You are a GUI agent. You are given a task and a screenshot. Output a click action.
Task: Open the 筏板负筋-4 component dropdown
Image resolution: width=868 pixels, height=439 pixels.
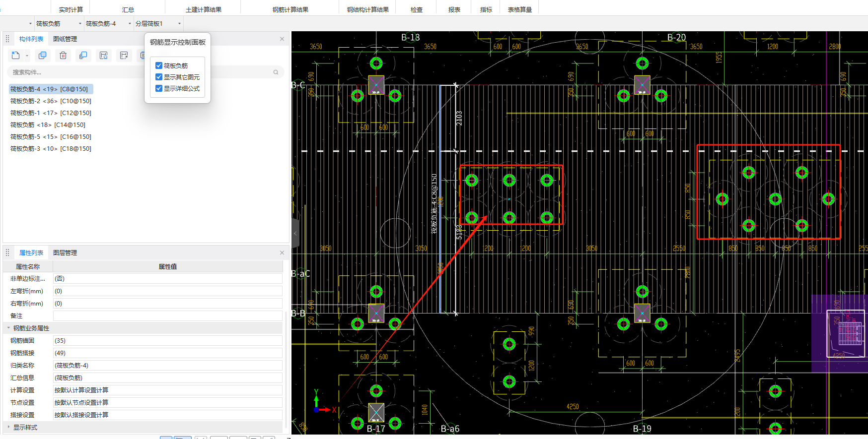click(x=130, y=23)
